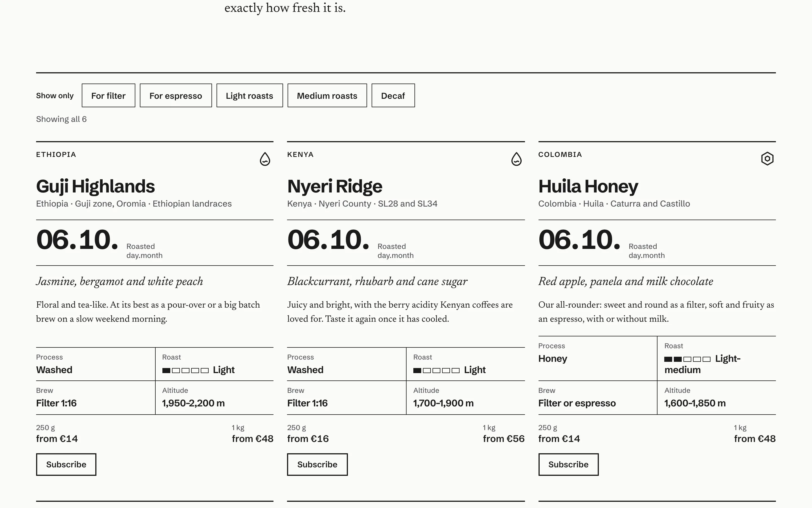
Task: Subscribe to Nyeri Ridge coffee
Action: click(x=317, y=464)
